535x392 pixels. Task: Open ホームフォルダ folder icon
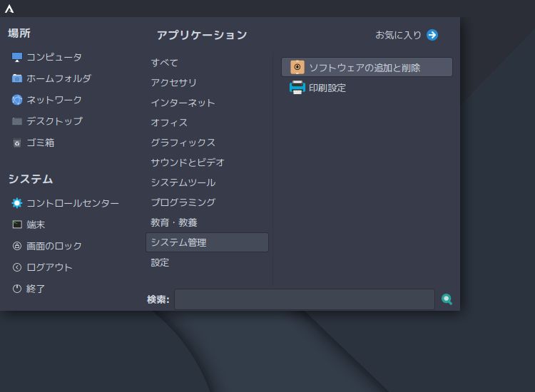17,78
